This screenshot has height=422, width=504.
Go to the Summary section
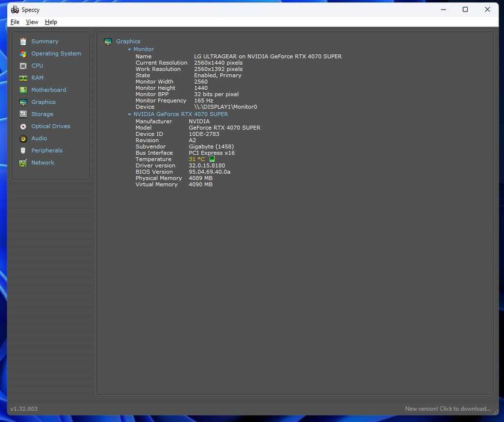coord(45,42)
